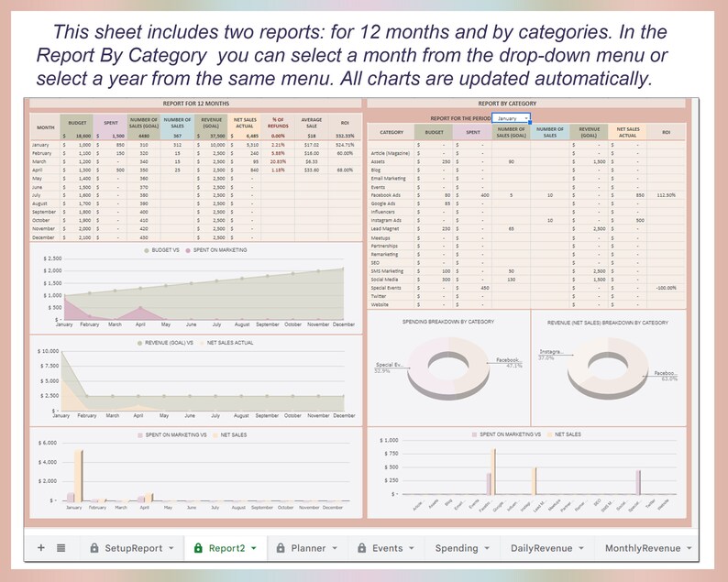Click the Spent On Marketing pink legend dot
The image size is (728, 582).
[x=188, y=250]
